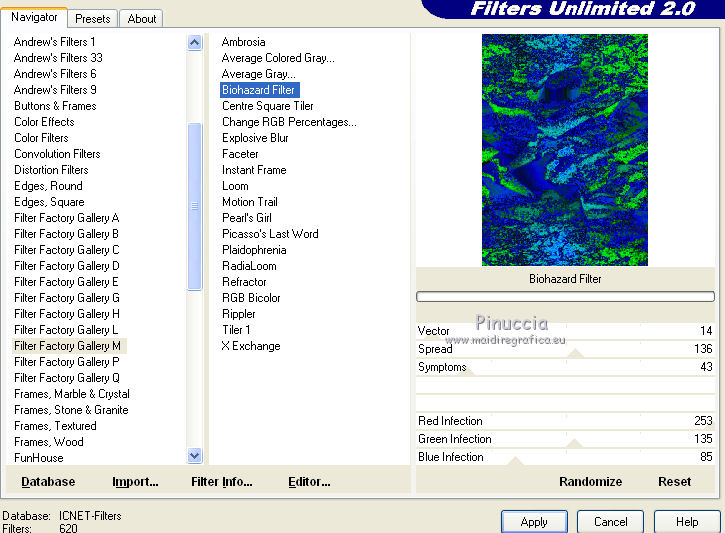Image resolution: width=725 pixels, height=533 pixels.
Task: Choose Average Colored Gray... filter
Action: coord(278,58)
